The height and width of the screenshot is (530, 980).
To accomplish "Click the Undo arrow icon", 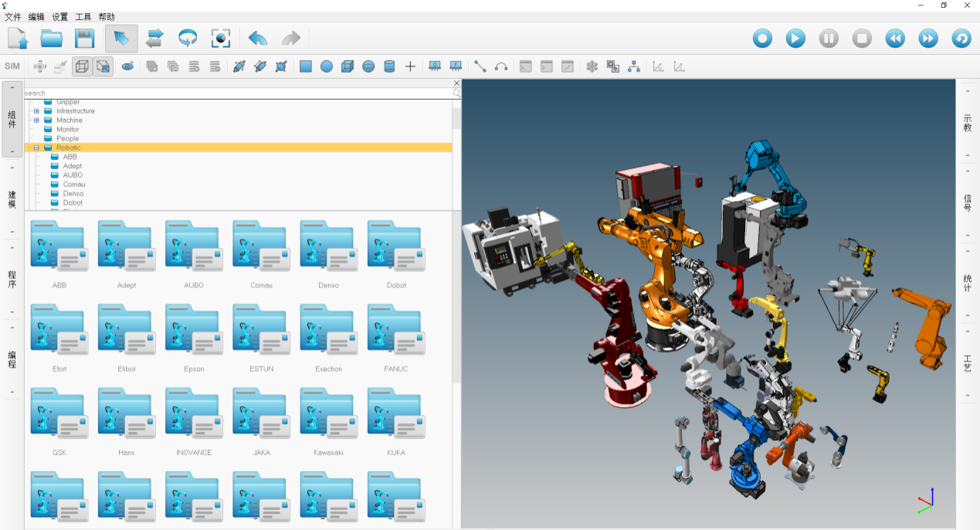I will click(257, 38).
